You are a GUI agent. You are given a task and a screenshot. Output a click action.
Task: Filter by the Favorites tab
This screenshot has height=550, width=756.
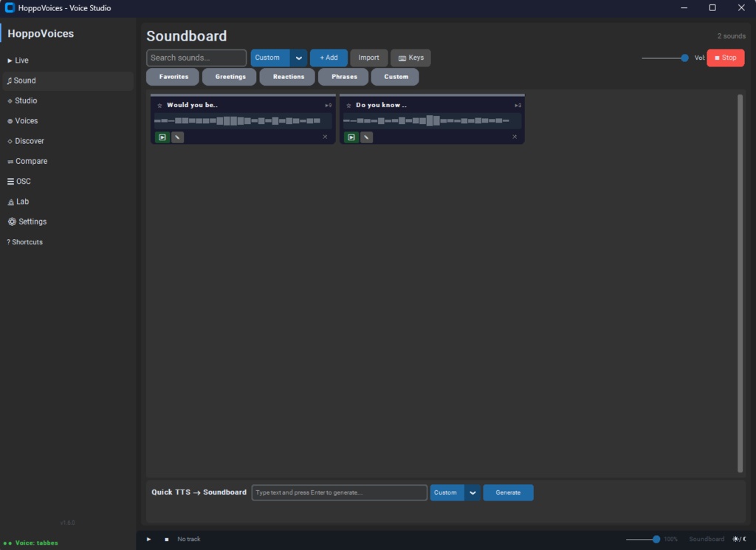(x=173, y=77)
